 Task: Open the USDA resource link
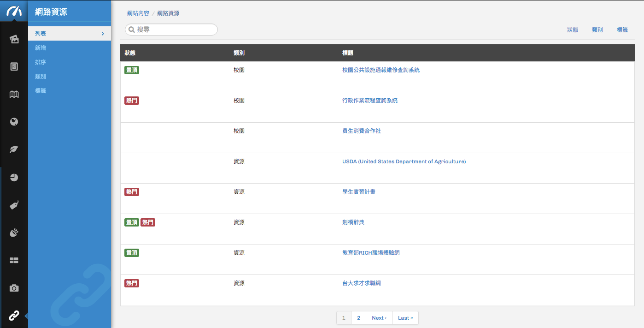coord(404,161)
